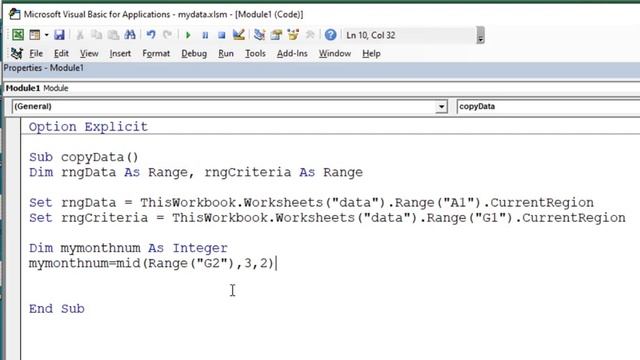Open the Help menu
This screenshot has width=640, height=360.
[371, 53]
